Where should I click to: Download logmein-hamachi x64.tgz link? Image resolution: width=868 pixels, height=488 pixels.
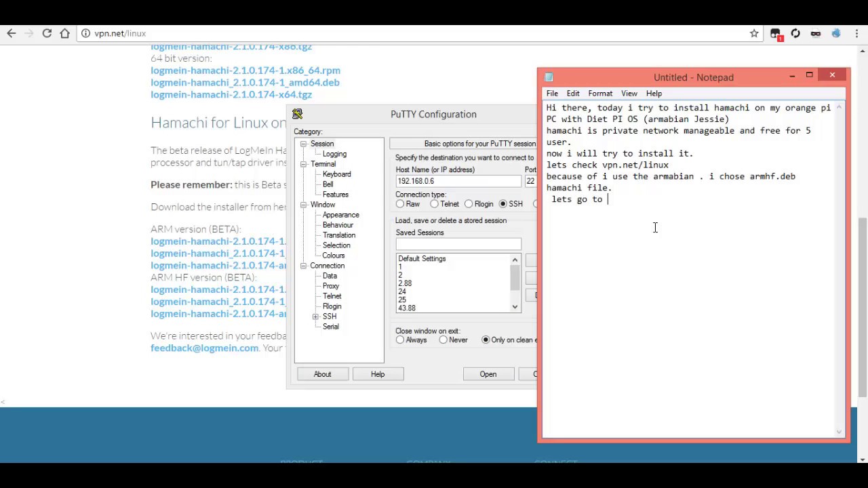click(x=231, y=95)
